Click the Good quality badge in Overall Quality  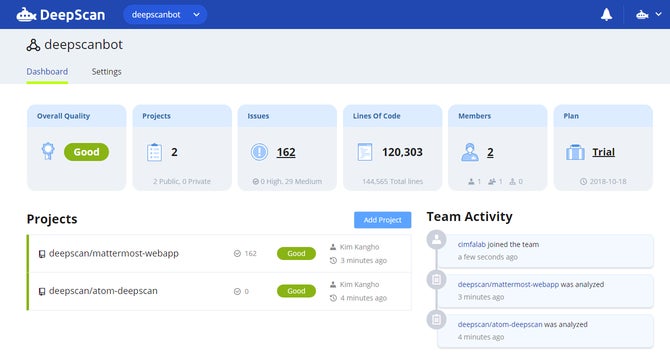pos(86,152)
